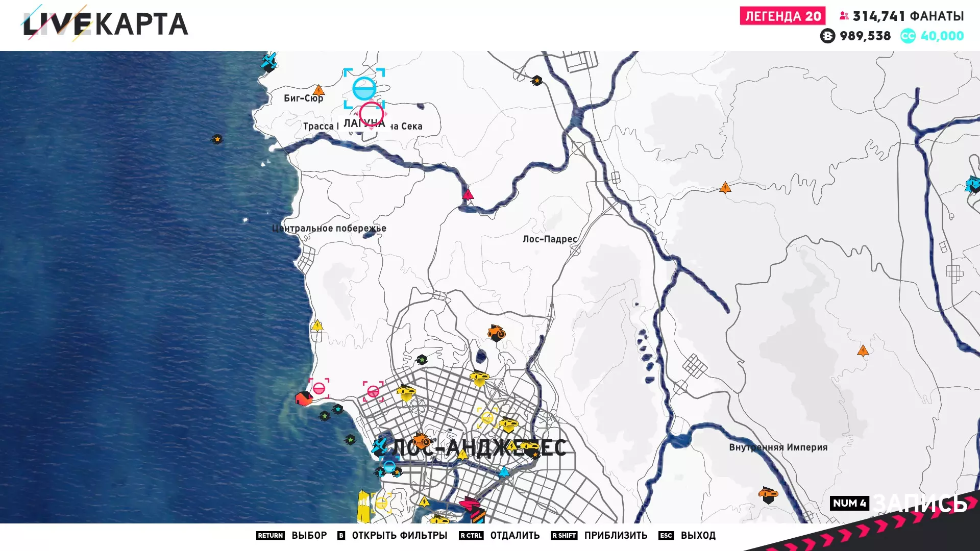The height and width of the screenshot is (551, 980).
Task: Zoom out using ОТДАЛИТЬ
Action: (514, 535)
